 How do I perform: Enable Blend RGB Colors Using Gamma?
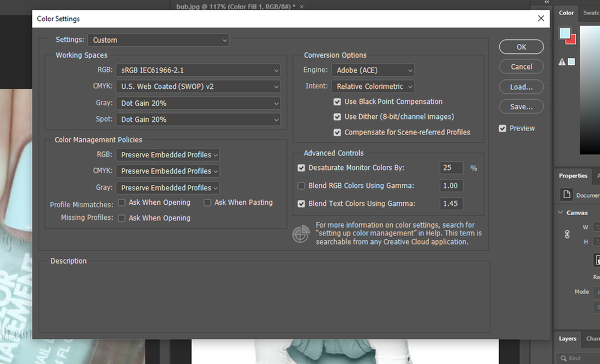click(301, 186)
